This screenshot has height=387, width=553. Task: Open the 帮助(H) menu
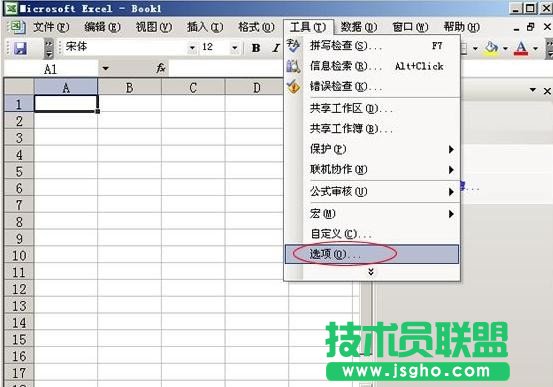[x=461, y=27]
